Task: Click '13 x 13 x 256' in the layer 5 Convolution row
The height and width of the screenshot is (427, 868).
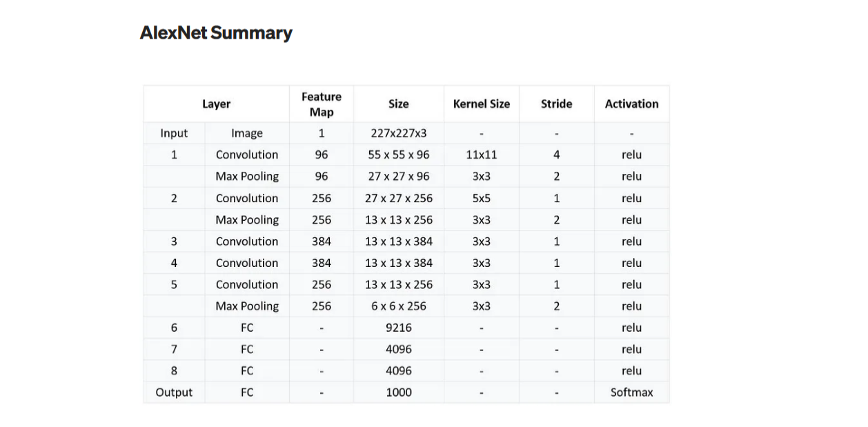Action: point(399,284)
